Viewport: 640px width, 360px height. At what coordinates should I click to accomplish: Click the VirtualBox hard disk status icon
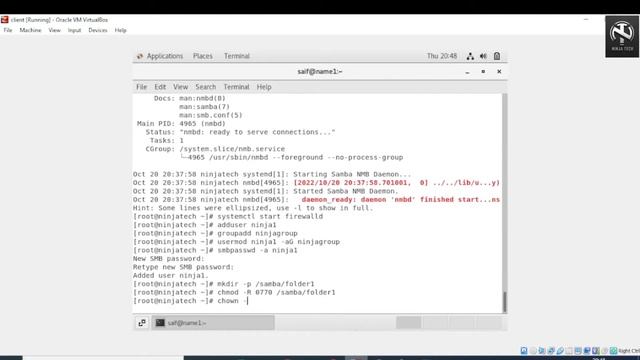click(524, 351)
